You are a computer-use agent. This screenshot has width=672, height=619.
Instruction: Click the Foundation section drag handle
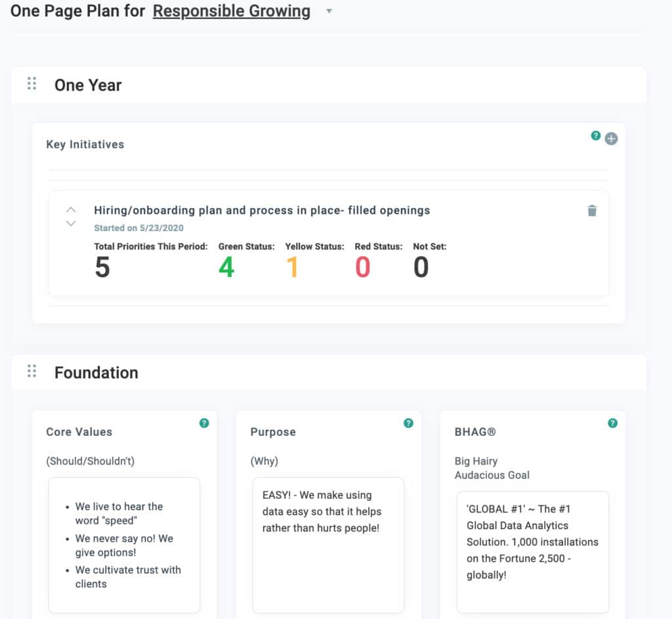31,372
